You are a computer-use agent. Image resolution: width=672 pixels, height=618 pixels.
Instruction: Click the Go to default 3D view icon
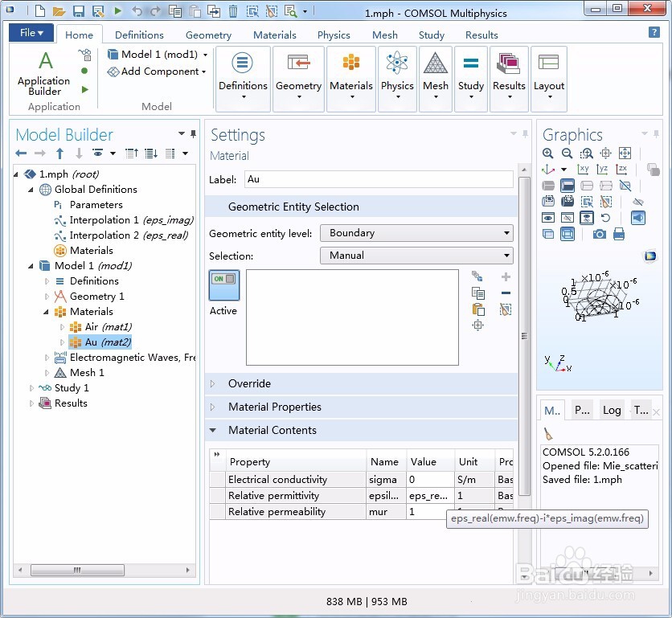(548, 170)
